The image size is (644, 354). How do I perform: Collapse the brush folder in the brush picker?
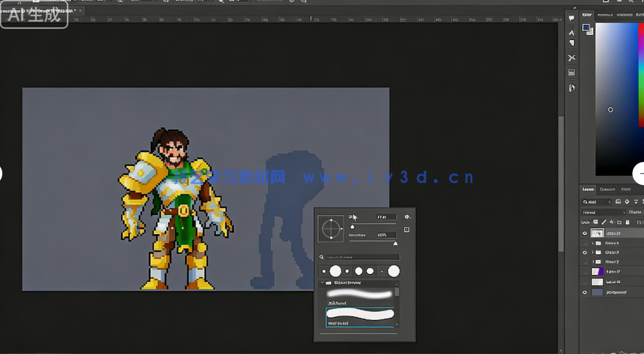322,283
